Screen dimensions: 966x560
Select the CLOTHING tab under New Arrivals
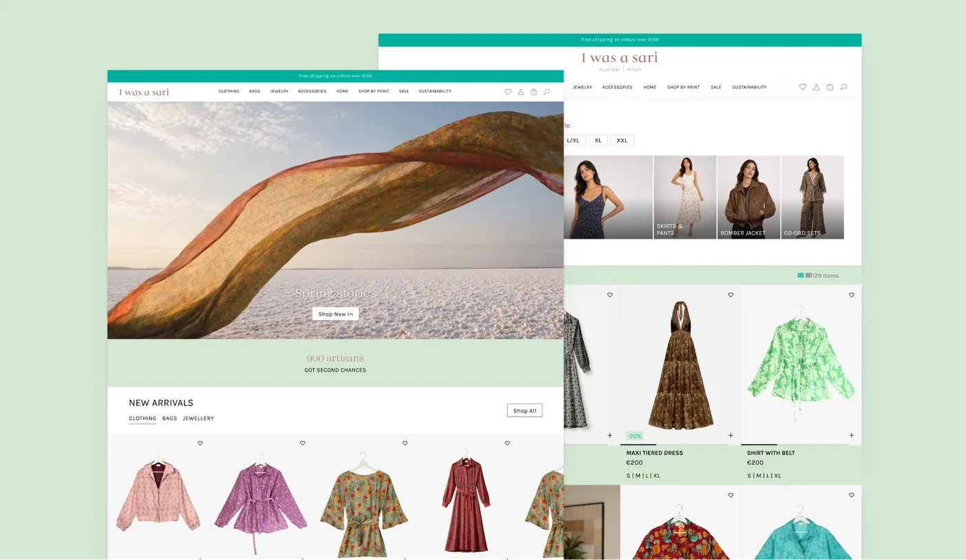(x=142, y=419)
